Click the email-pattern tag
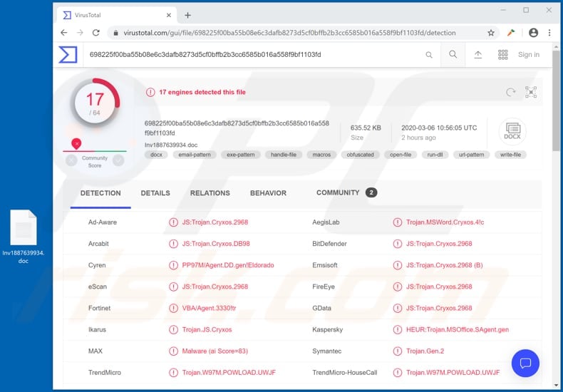This screenshot has width=563, height=392. [195, 155]
